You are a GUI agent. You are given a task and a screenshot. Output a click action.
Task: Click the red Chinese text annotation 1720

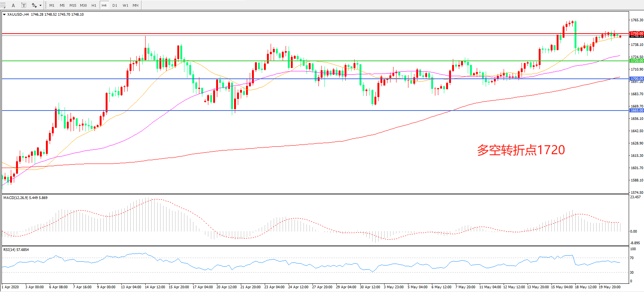click(x=521, y=150)
